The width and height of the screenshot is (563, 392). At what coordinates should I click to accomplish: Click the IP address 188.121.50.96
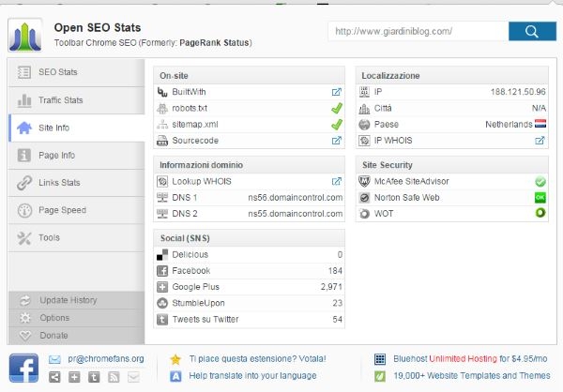coord(518,92)
